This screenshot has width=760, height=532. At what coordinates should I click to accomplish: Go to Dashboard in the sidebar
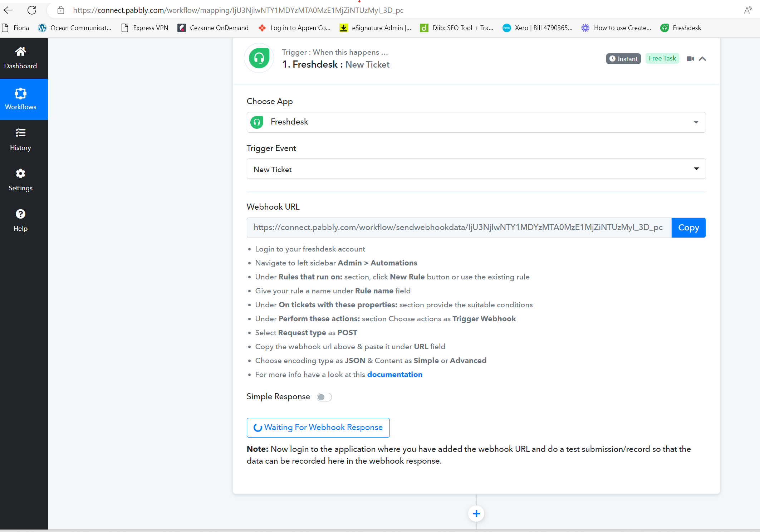click(20, 58)
